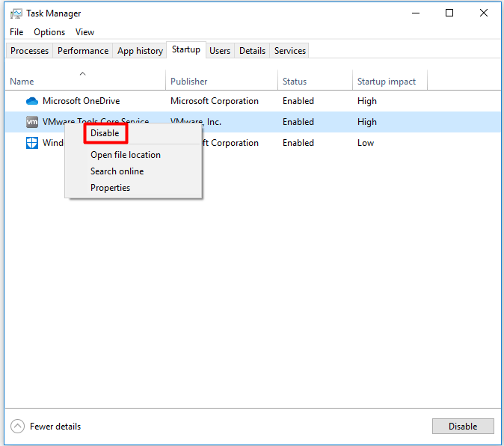Choose Properties in the context menu

[x=110, y=188]
